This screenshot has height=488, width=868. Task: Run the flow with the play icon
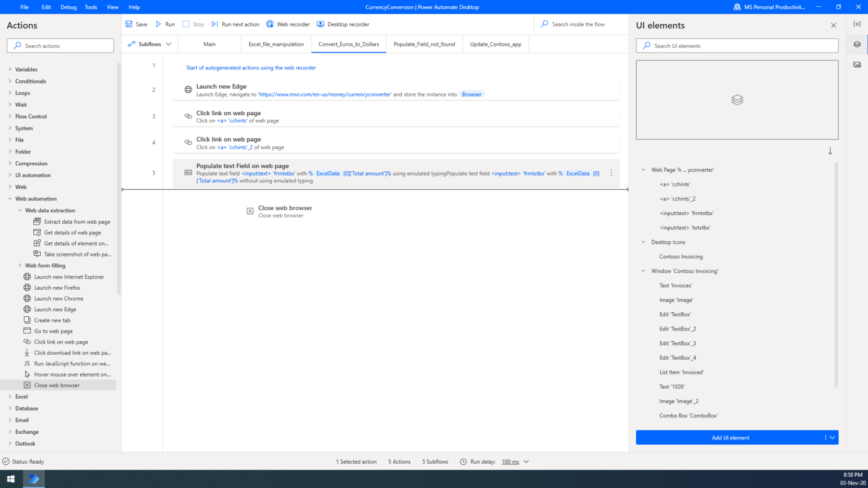click(159, 24)
